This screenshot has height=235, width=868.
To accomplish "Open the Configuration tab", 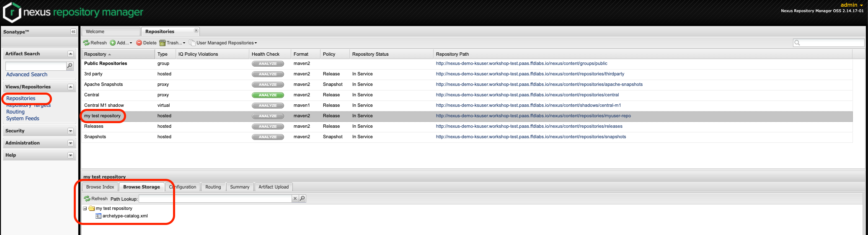I will [183, 187].
